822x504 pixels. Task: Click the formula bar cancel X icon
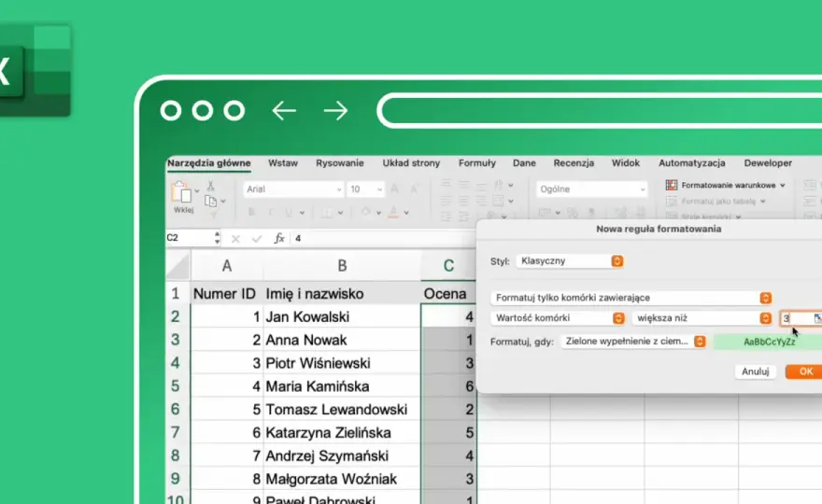coord(235,239)
